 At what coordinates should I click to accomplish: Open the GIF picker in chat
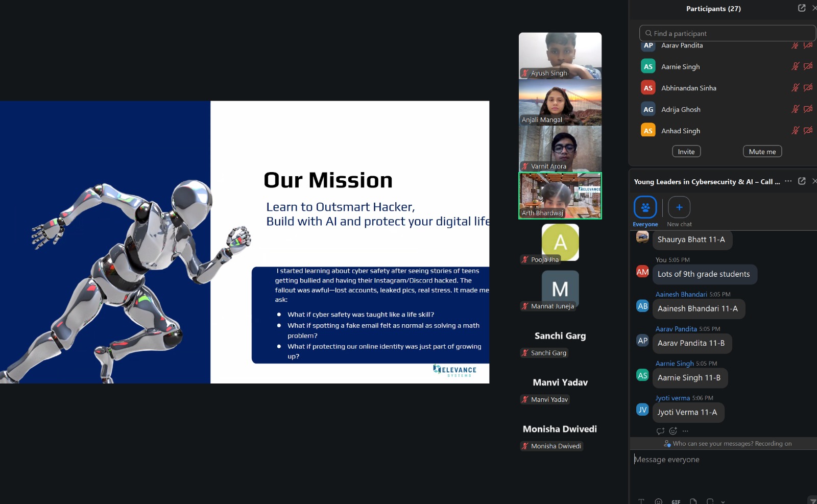pyautogui.click(x=676, y=501)
